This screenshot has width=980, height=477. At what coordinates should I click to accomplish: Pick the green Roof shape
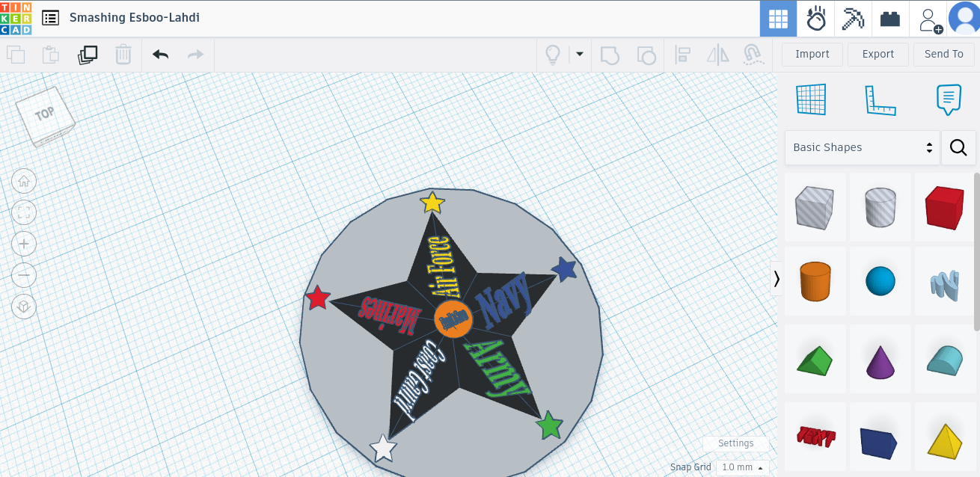pyautogui.click(x=815, y=360)
